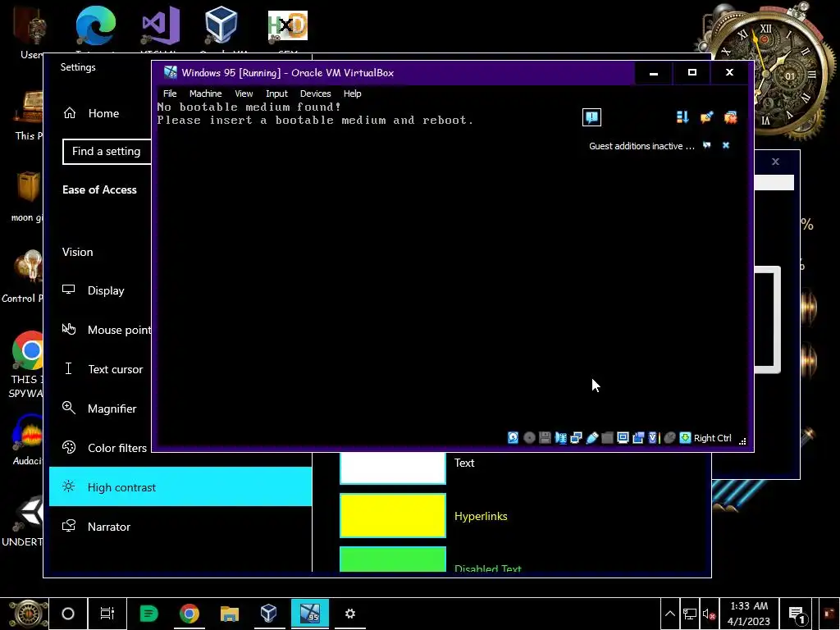Click the network adapters status icon

coord(576,438)
